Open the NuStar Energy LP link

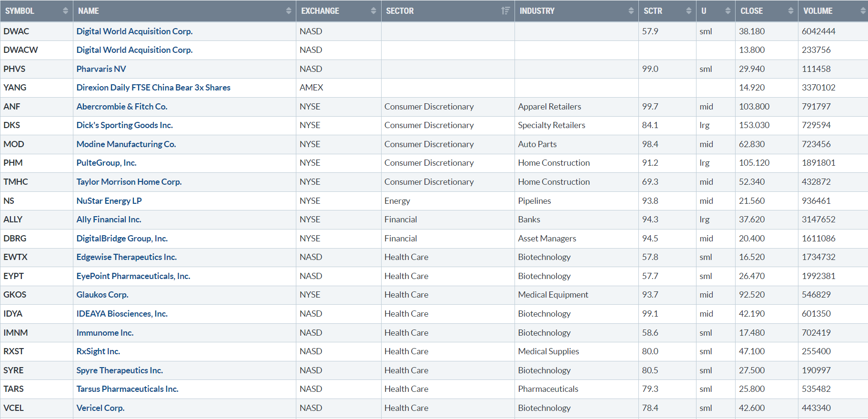point(109,201)
